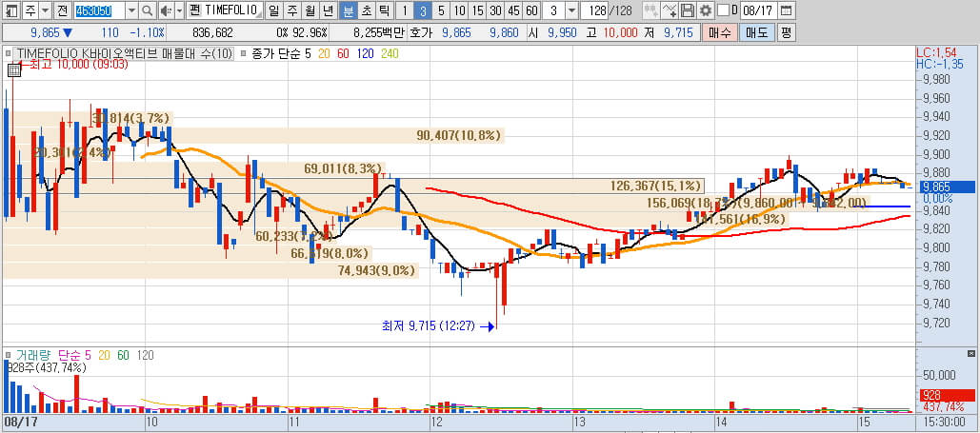Select the 월 monthly period button
The width and height of the screenshot is (980, 433).
pyautogui.click(x=310, y=10)
